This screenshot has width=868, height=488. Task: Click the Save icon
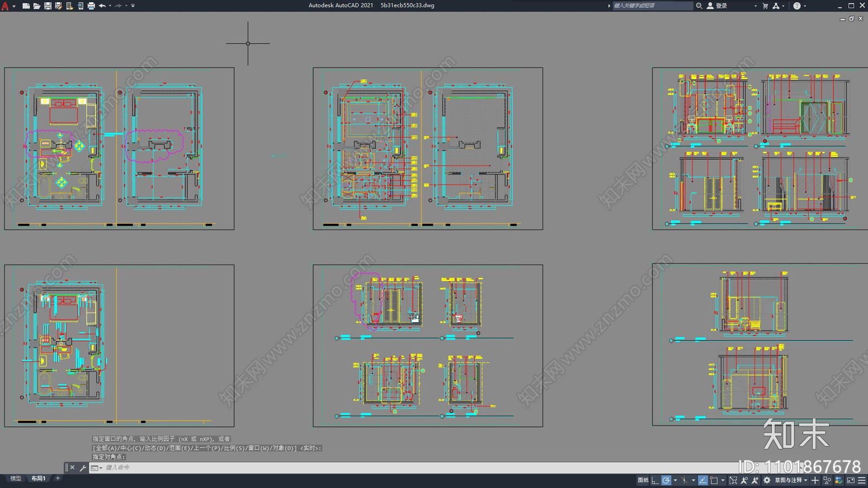tap(48, 6)
